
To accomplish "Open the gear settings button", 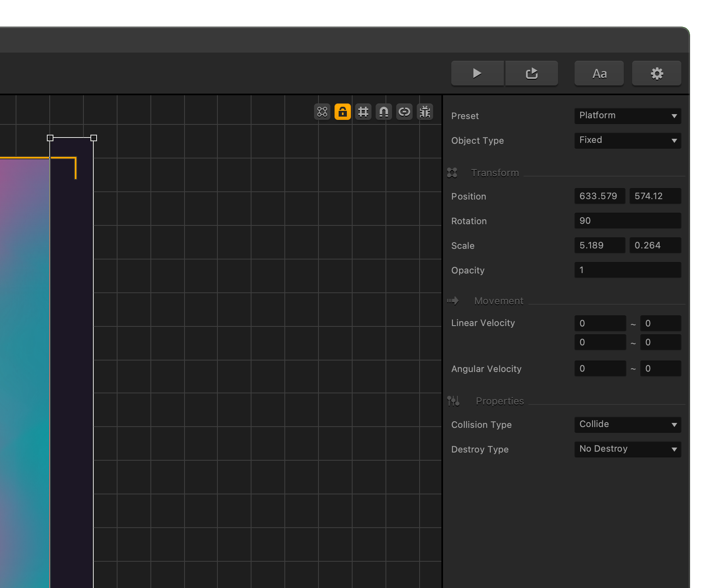I will [x=657, y=73].
